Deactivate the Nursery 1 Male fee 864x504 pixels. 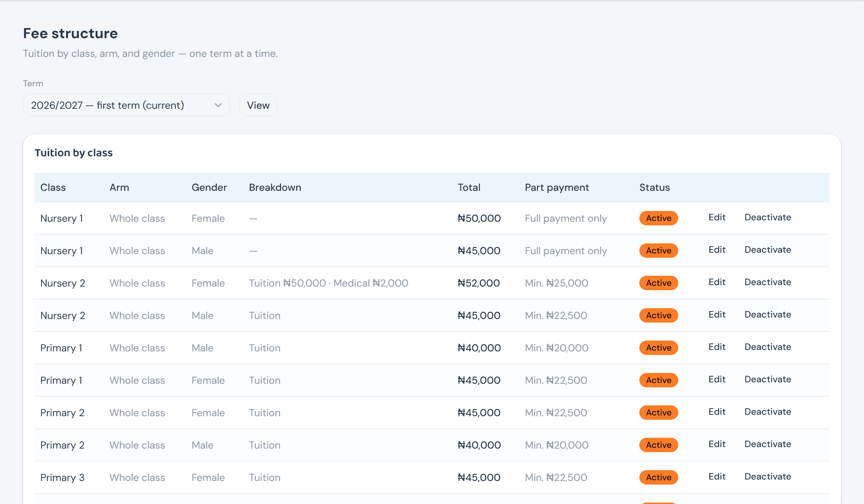pos(768,250)
